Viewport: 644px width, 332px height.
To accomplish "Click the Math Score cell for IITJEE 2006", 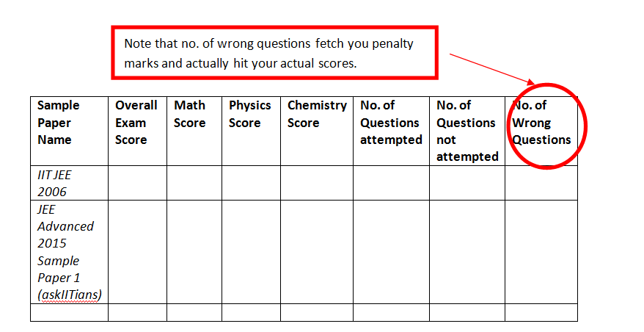I will (194, 183).
